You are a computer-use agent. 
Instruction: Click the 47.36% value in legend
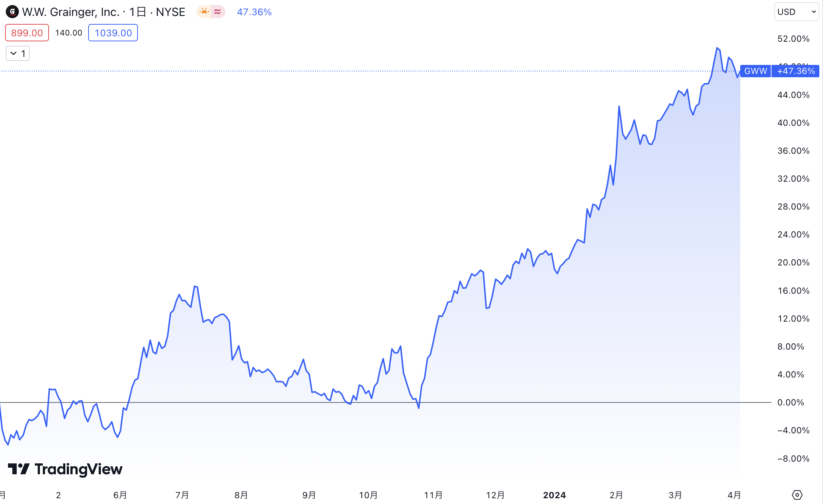[254, 12]
